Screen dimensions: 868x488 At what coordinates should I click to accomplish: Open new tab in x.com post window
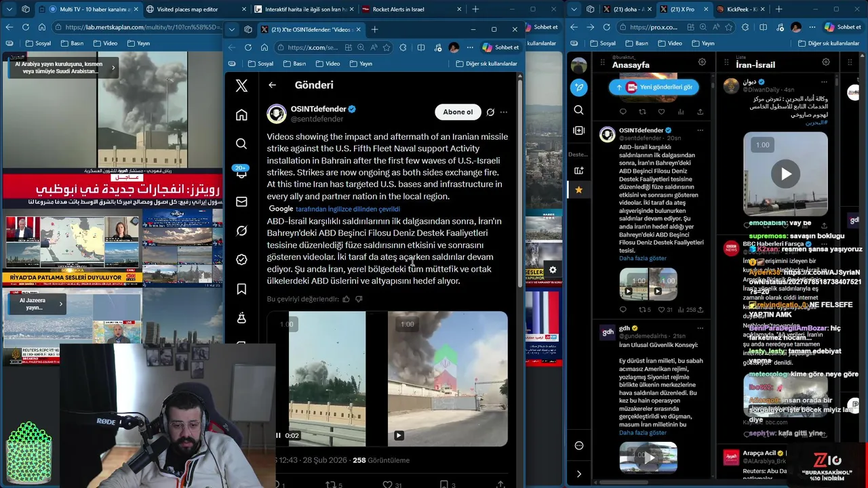(x=374, y=29)
